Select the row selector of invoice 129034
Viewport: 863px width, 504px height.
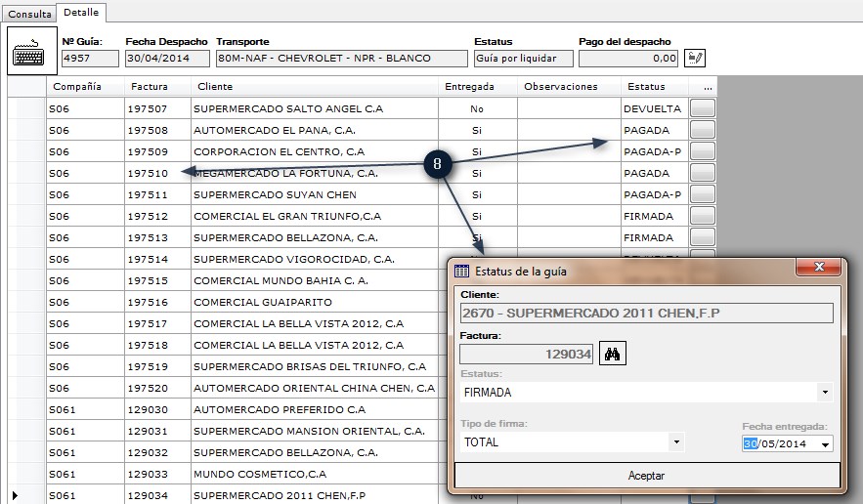26,495
